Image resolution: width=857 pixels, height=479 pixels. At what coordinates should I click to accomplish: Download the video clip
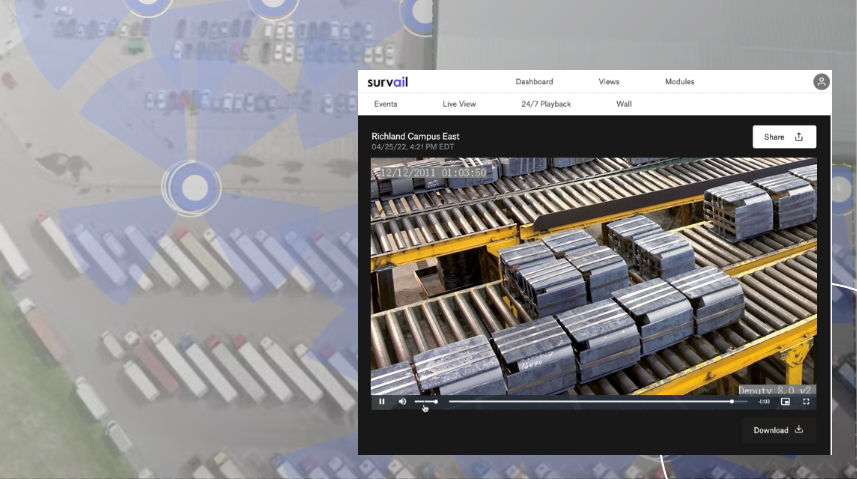click(778, 430)
